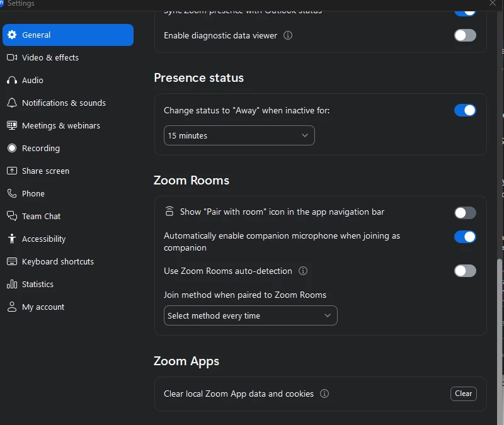This screenshot has width=504, height=425.
Task: Click the Recording circle icon
Action: [x=12, y=148]
